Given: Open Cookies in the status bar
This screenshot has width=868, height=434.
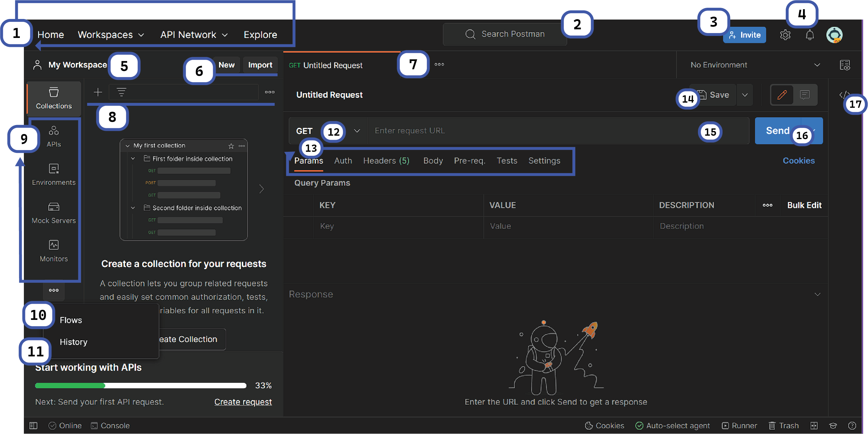Looking at the screenshot, I should [604, 426].
